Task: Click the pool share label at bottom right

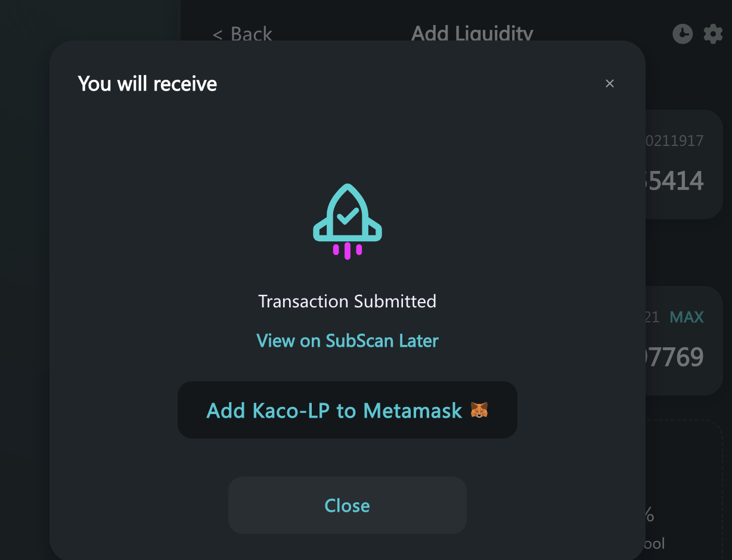Action: pos(655,543)
